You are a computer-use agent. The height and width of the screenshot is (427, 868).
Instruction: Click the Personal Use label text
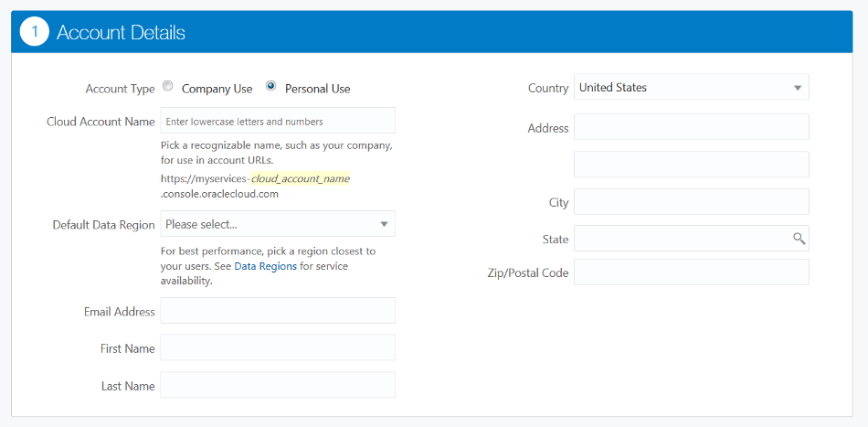tap(317, 89)
